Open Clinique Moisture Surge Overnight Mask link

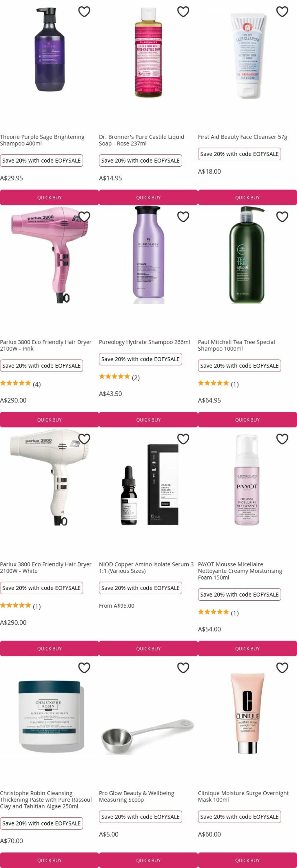pos(243,796)
